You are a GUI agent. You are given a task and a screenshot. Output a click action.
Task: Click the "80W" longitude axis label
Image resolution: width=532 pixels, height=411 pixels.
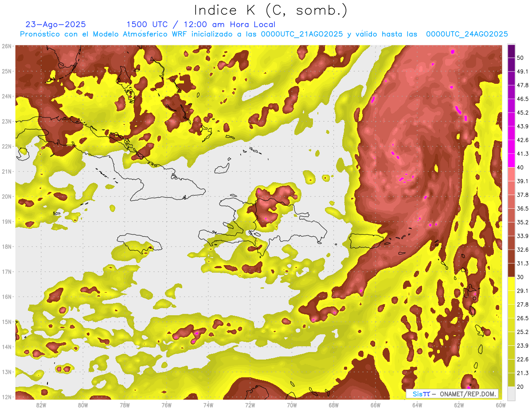pyautogui.click(x=83, y=405)
